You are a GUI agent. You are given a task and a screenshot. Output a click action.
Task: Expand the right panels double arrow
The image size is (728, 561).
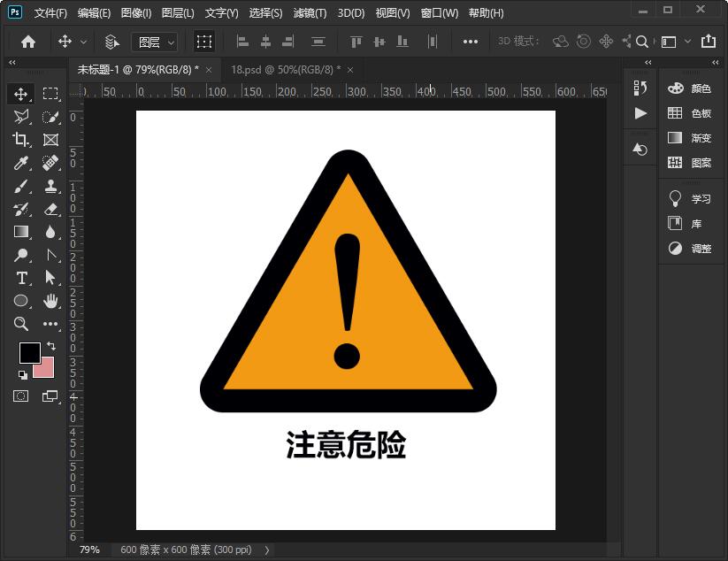[x=715, y=62]
